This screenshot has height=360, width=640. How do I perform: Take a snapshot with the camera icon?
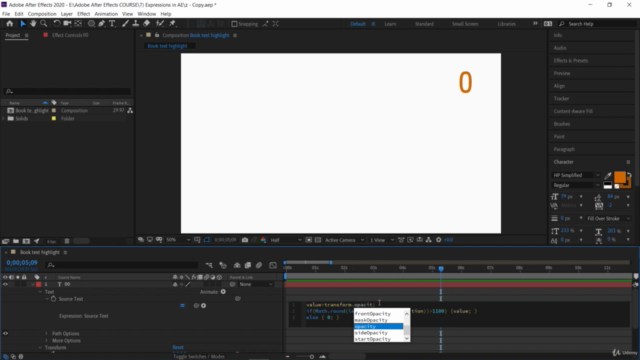click(x=245, y=240)
